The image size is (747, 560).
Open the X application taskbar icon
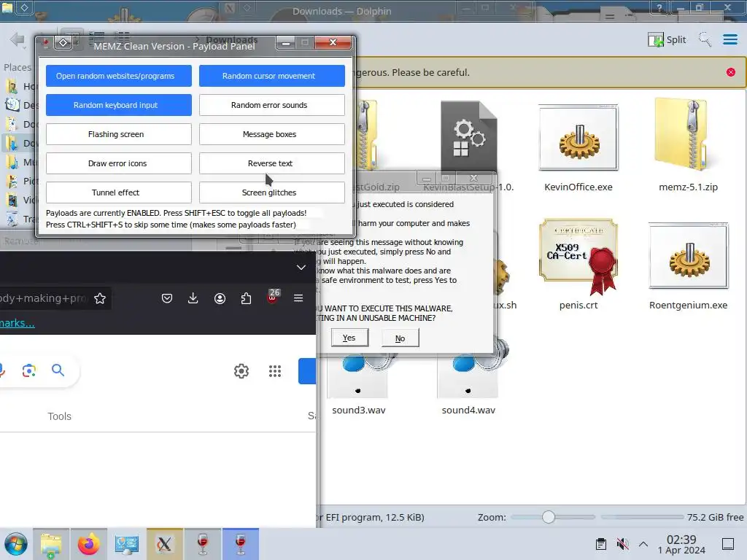pos(164,544)
